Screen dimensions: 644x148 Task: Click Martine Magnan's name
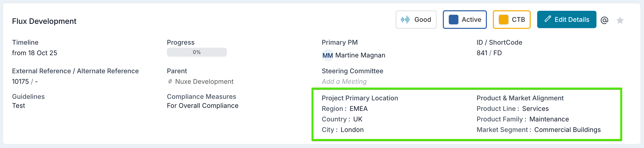point(360,55)
